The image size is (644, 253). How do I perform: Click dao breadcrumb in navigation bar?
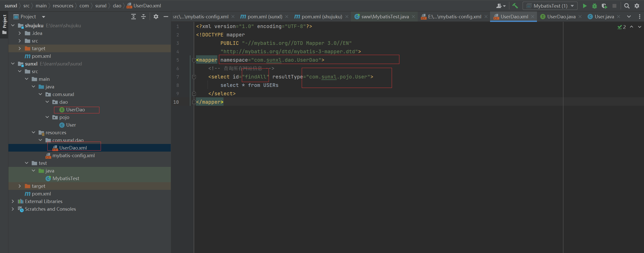click(117, 6)
